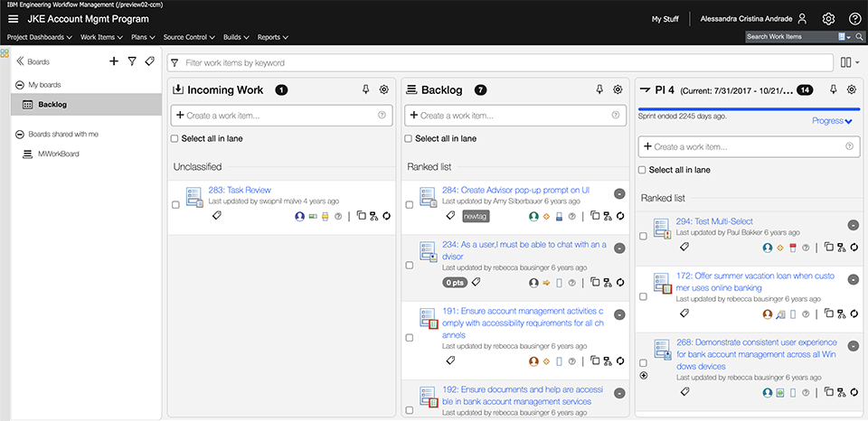The image size is (868, 421).
Task: Check Select all in Backlog lane
Action: click(x=408, y=138)
